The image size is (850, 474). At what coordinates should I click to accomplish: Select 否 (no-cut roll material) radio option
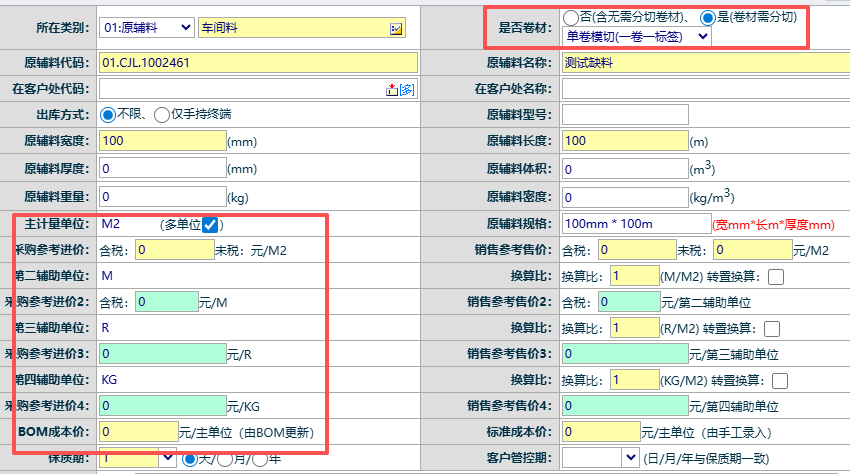[570, 17]
